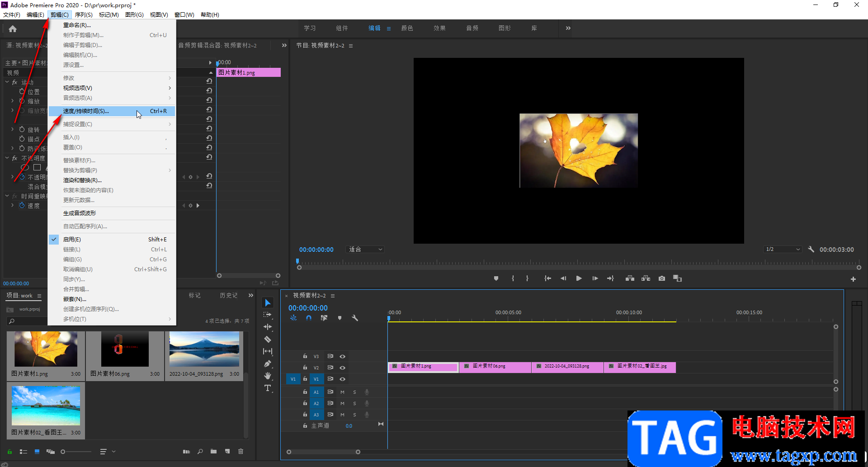Click the 渲染和替换 menu command
This screenshot has width=868, height=467.
pos(82,180)
